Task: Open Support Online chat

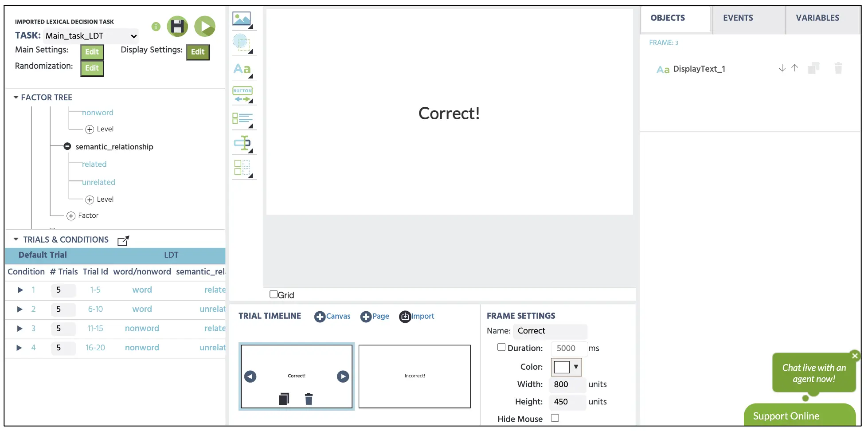Action: pyautogui.click(x=800, y=415)
